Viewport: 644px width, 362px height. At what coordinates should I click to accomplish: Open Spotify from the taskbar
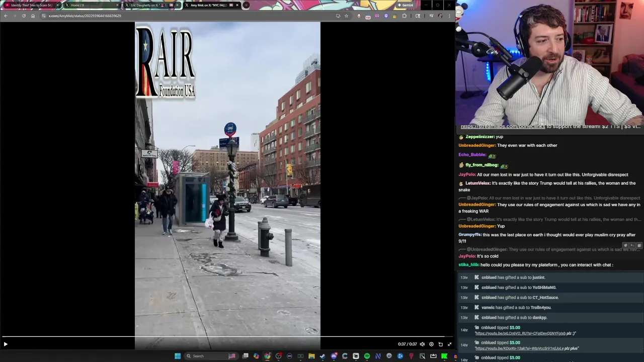(367, 356)
